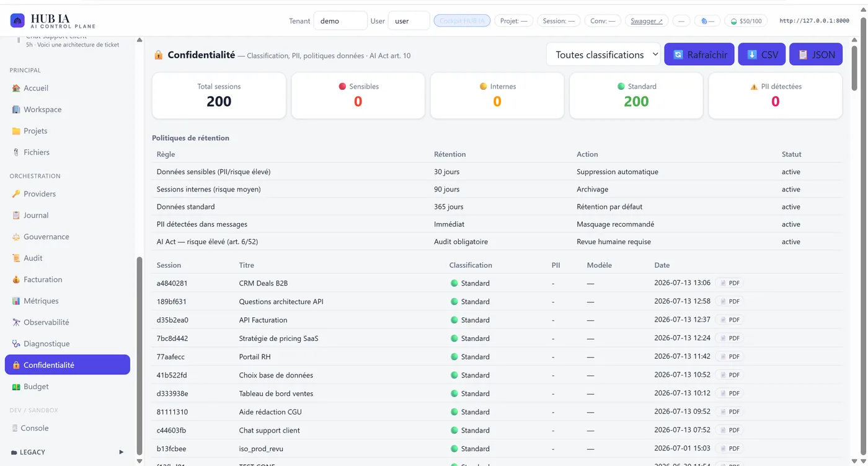Click session ID a4840281
The height and width of the screenshot is (466, 868).
coord(172,283)
